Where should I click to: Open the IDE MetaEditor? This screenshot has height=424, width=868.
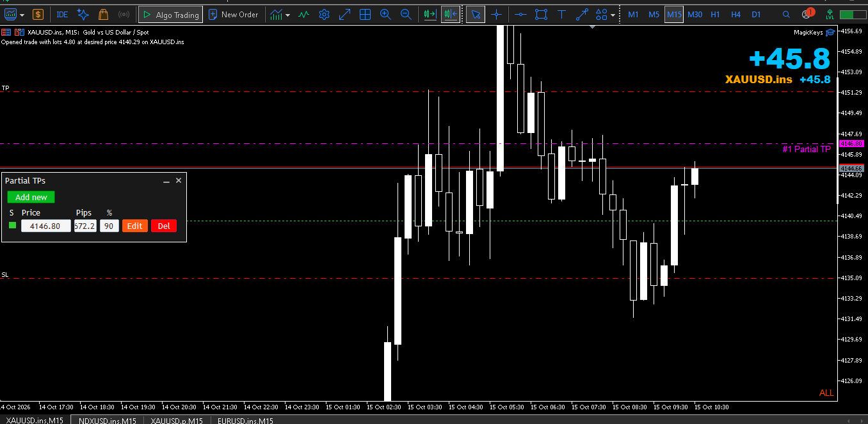click(62, 14)
